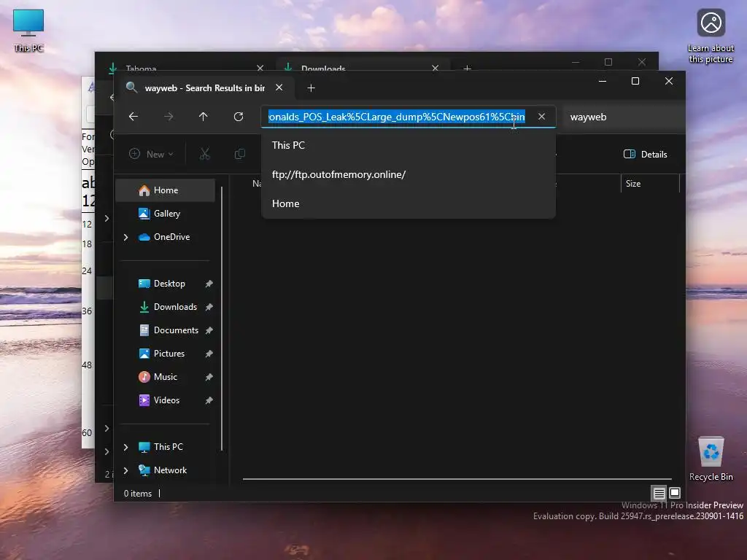This screenshot has height=560, width=747.
Task: Click the Cut scissors icon
Action: pyautogui.click(x=205, y=154)
